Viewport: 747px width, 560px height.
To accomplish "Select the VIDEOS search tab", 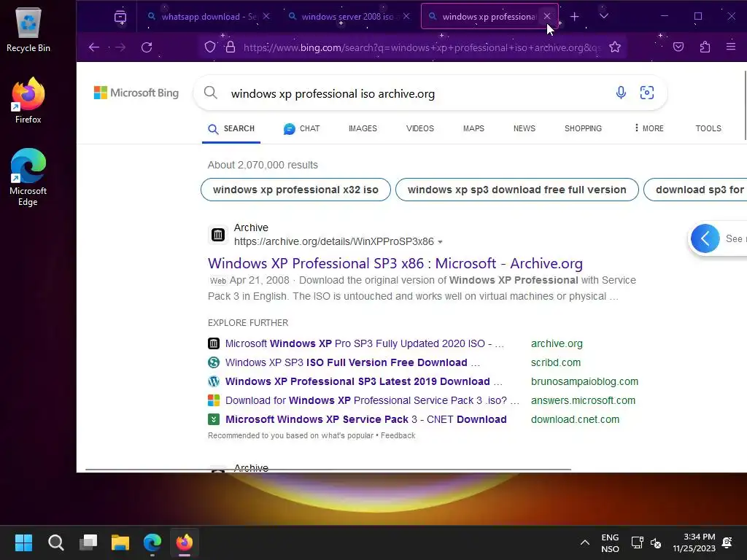I will tap(420, 128).
